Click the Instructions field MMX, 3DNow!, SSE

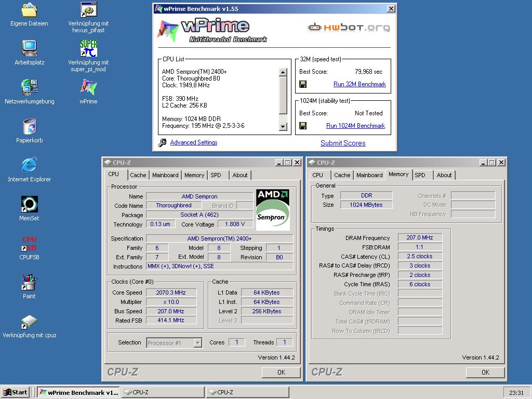point(220,267)
